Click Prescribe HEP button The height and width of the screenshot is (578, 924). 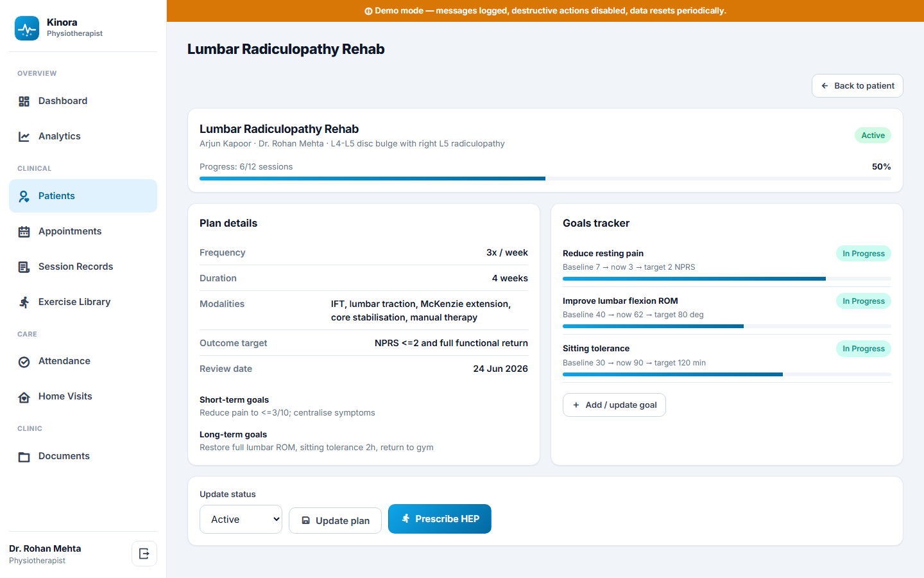[x=440, y=519]
